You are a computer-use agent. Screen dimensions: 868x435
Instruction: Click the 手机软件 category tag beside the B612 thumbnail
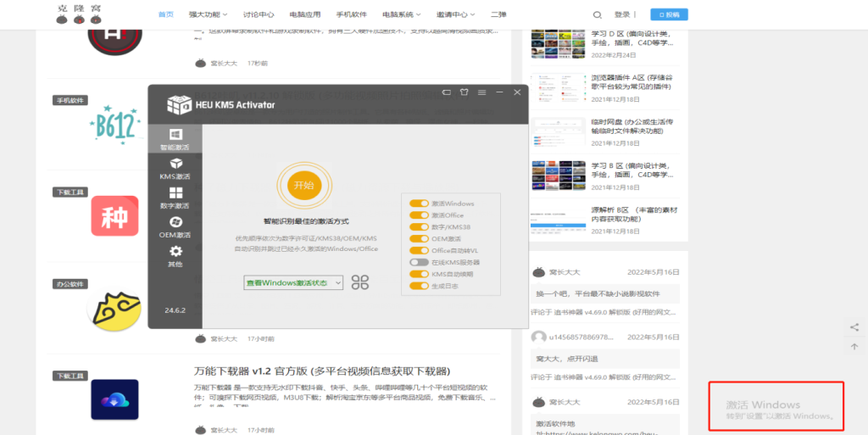[x=70, y=101]
